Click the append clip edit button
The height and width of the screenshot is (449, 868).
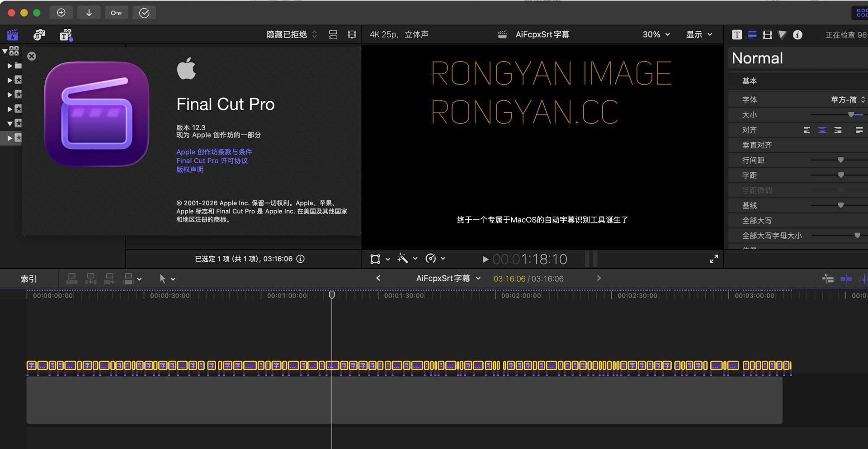pyautogui.click(x=109, y=279)
